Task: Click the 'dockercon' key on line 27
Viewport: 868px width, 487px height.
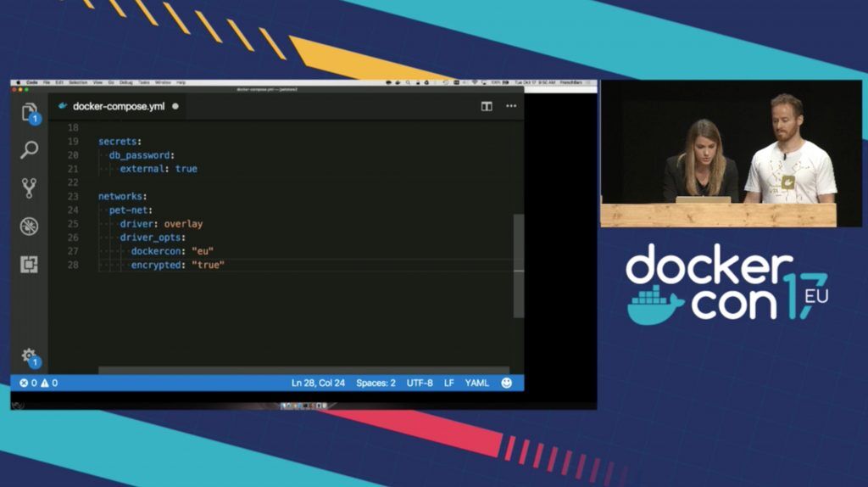Action: (x=156, y=251)
